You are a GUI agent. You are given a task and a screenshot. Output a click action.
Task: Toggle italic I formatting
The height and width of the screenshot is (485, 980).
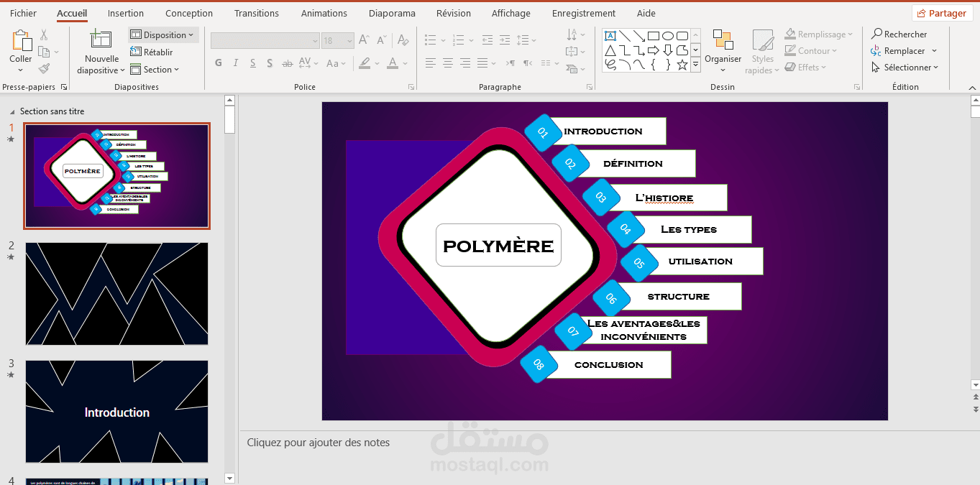click(x=235, y=63)
